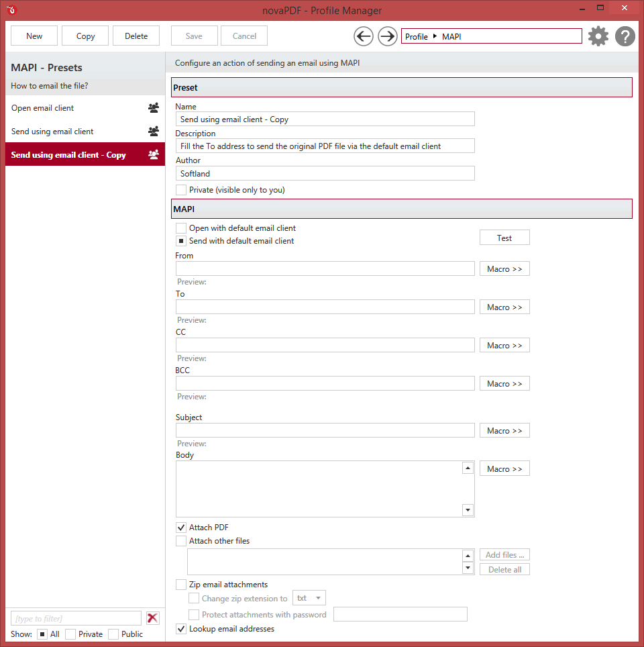Screen dimensions: 644x647
Task: Click the preset Name field
Action: pyautogui.click(x=325, y=119)
